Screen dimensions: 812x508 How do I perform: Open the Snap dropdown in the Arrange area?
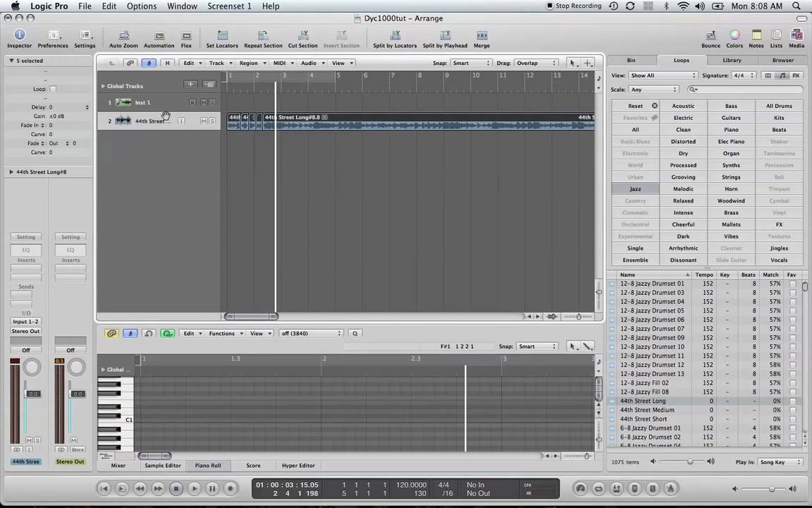click(471, 63)
